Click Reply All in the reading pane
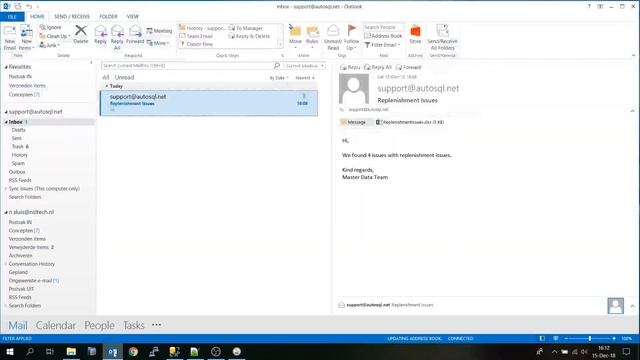The image size is (640, 360). 378,67
